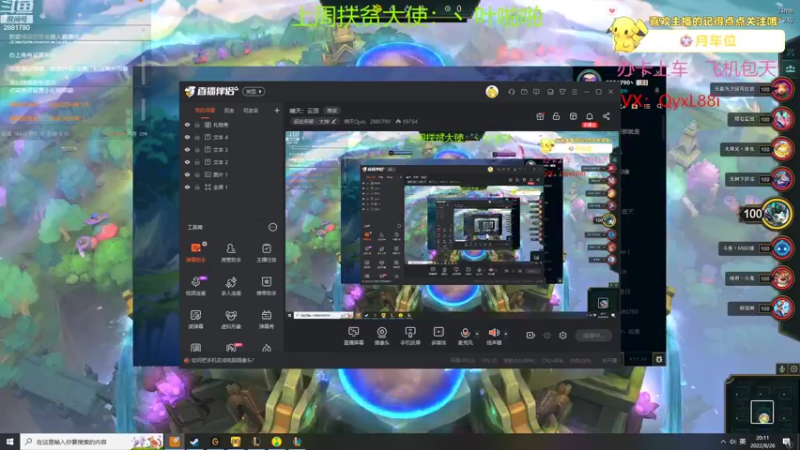Screen dimensions: 800x450
Task: Open the help link about phone as webcam
Action: [222, 360]
